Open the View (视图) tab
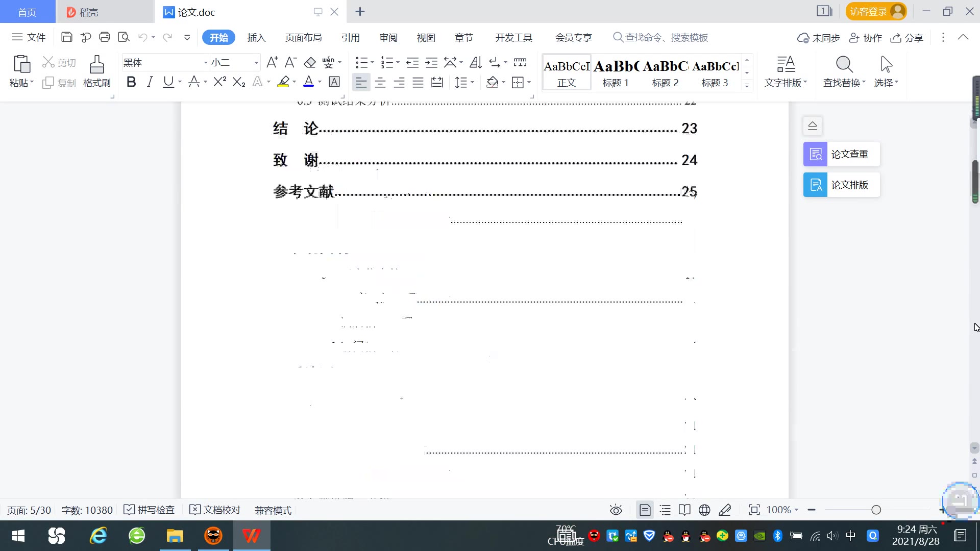 click(x=426, y=37)
